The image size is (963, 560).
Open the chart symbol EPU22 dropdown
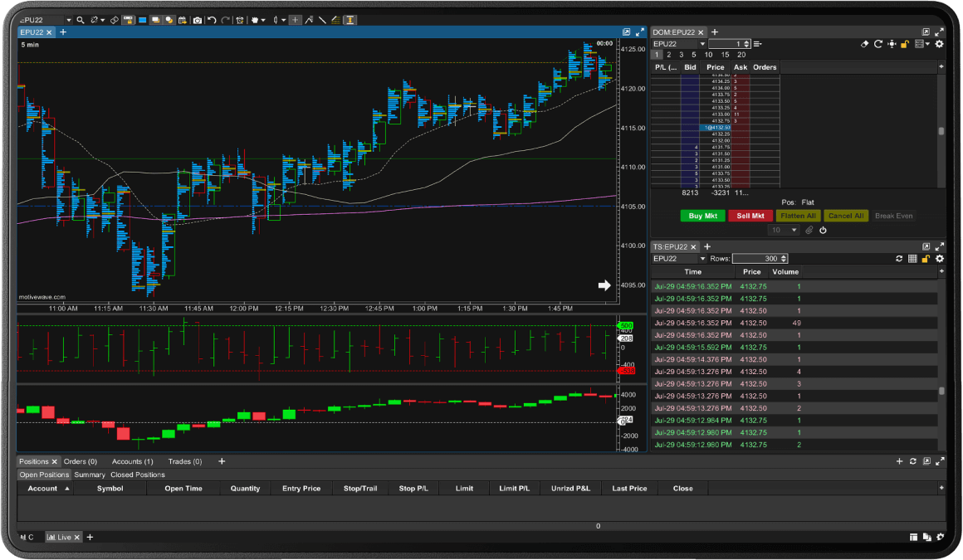coord(69,20)
